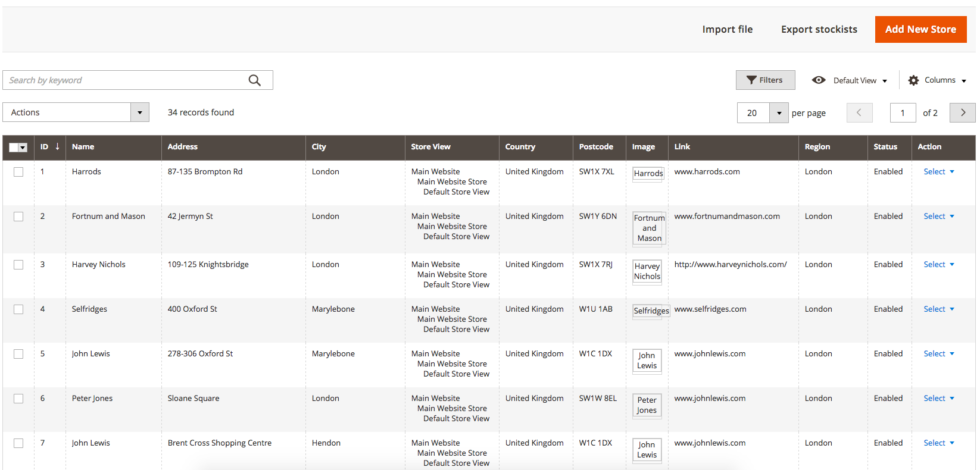
Task: Click Add New Store button
Action: [920, 29]
